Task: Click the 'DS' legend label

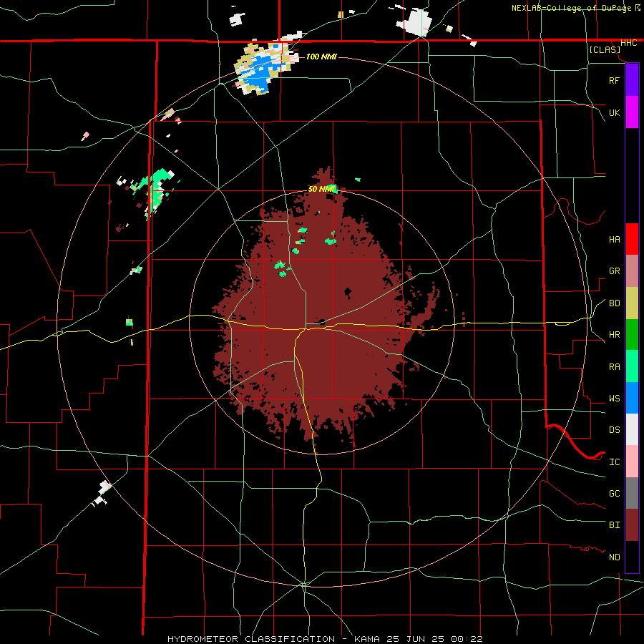Action: coord(614,430)
